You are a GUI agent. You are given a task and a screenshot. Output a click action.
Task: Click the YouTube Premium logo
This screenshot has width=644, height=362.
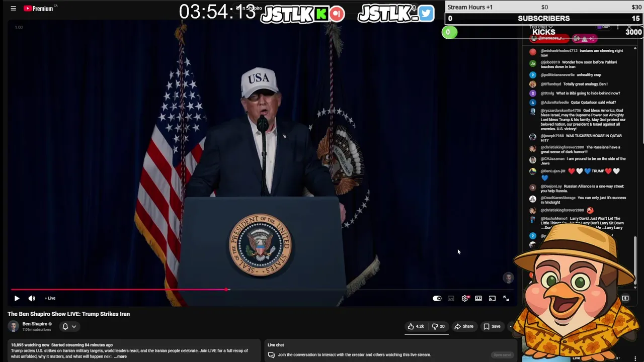click(38, 9)
